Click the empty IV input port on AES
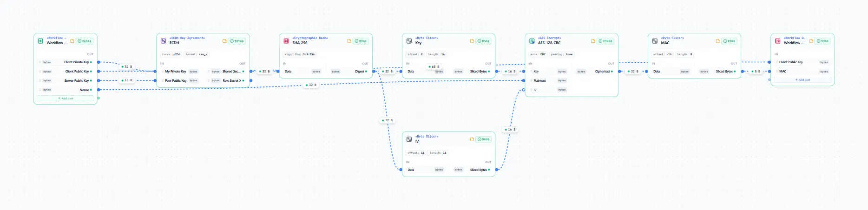 pyautogui.click(x=524, y=90)
